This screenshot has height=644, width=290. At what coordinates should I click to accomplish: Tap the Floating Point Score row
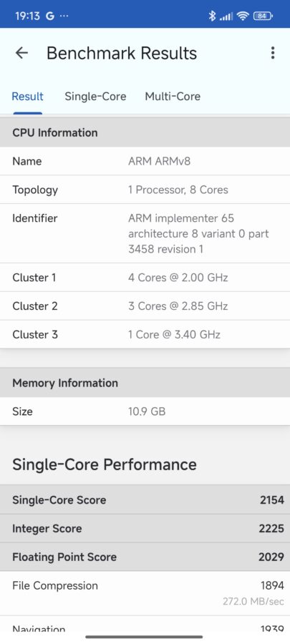[145, 557]
